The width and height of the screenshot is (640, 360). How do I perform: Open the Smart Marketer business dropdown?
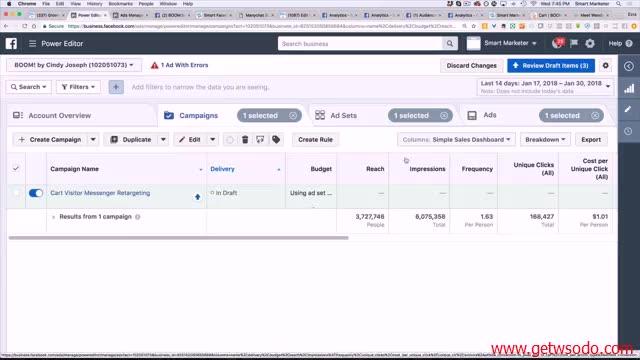click(510, 43)
